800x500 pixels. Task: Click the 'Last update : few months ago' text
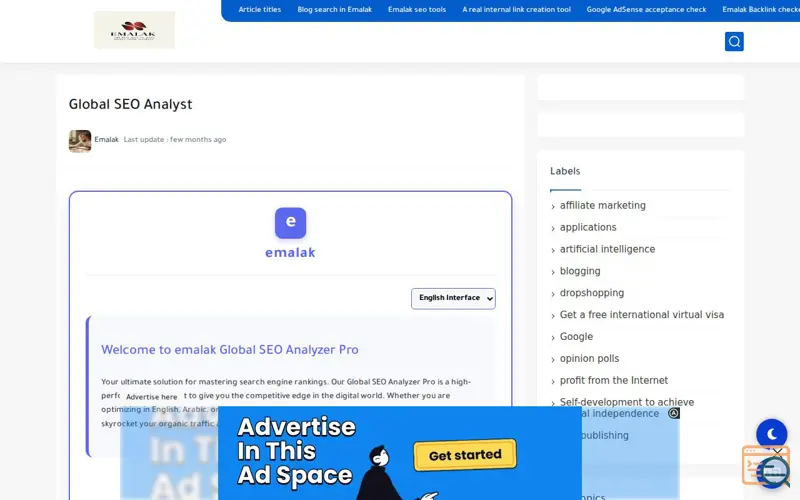pyautogui.click(x=174, y=139)
